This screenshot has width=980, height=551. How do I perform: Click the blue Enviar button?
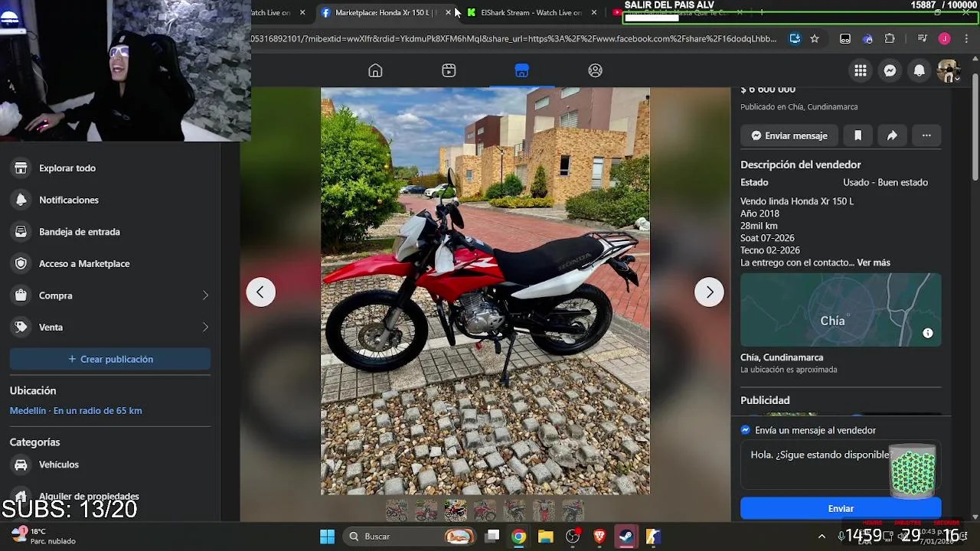click(841, 508)
